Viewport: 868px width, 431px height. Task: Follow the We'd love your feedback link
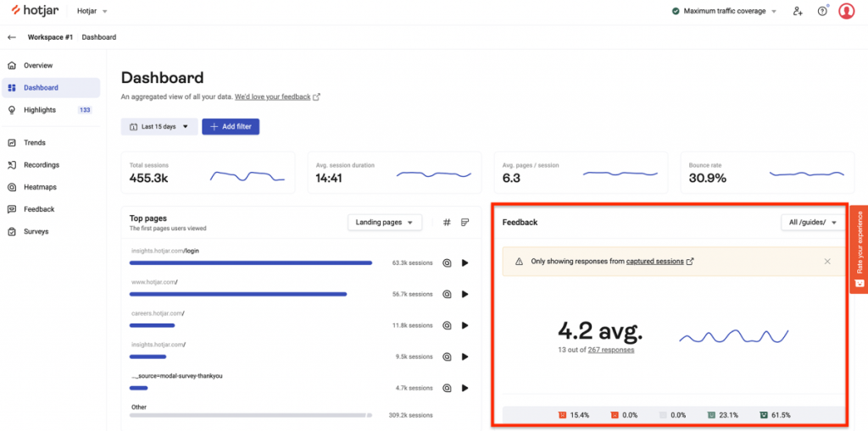point(277,97)
